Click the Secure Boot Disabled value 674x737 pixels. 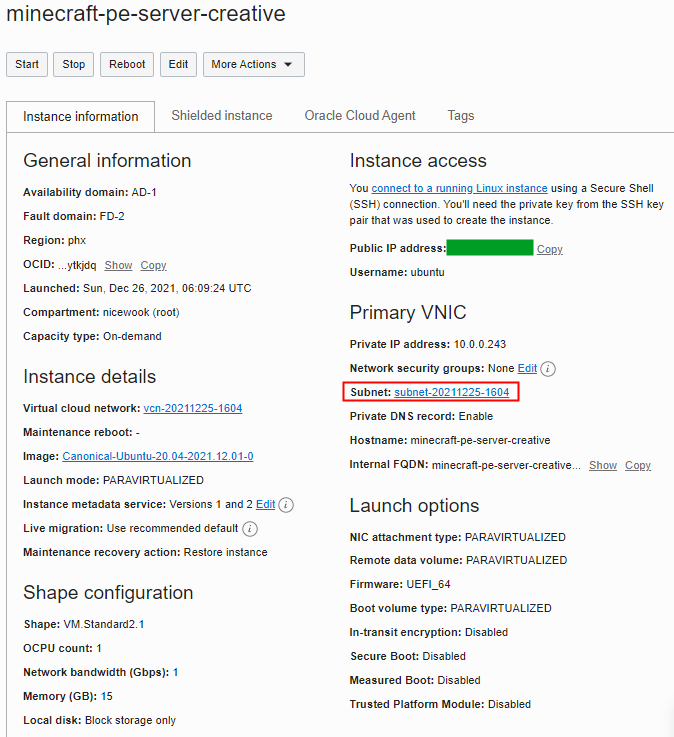tap(444, 656)
